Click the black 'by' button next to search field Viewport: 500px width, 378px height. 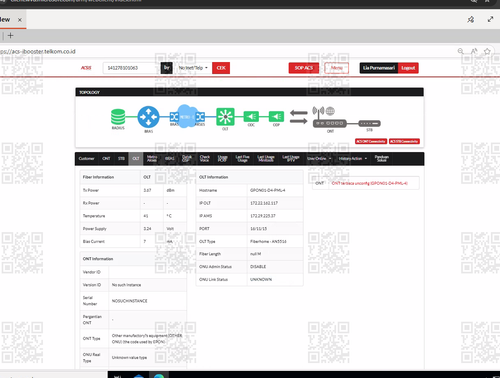coord(167,68)
